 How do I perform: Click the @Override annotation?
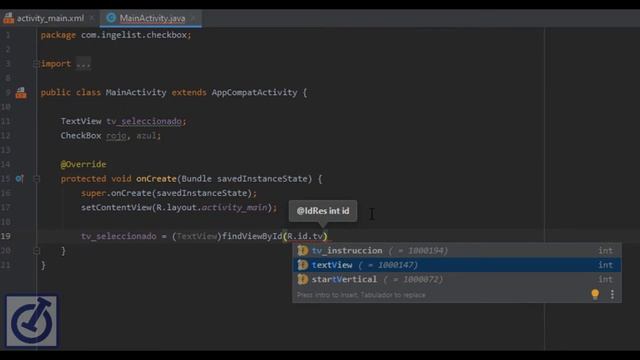point(83,164)
